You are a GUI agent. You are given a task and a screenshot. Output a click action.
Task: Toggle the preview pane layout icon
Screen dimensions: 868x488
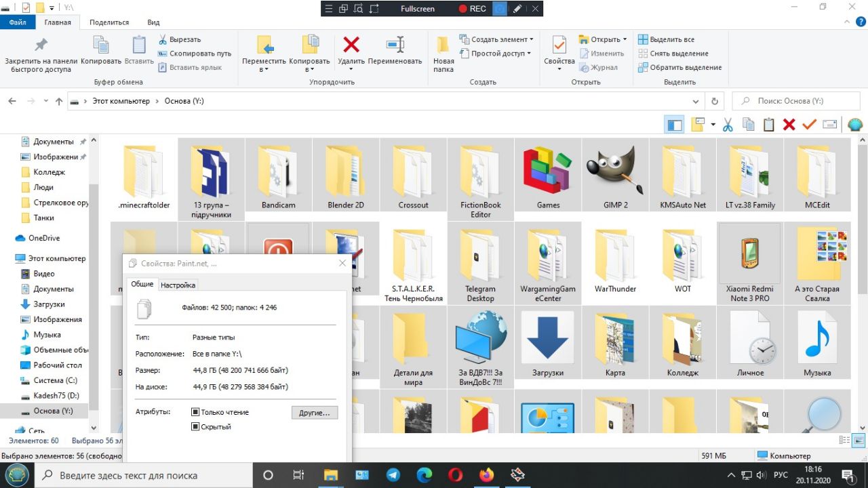(675, 125)
